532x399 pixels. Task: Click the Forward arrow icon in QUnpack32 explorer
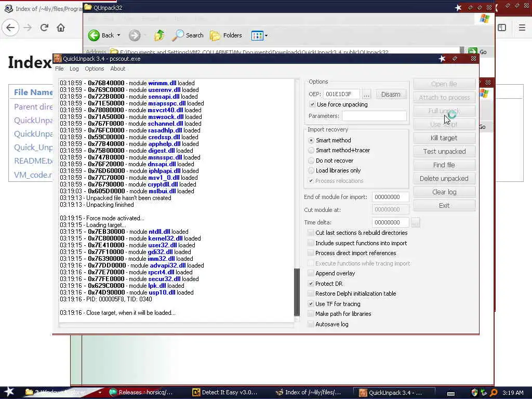click(x=135, y=35)
